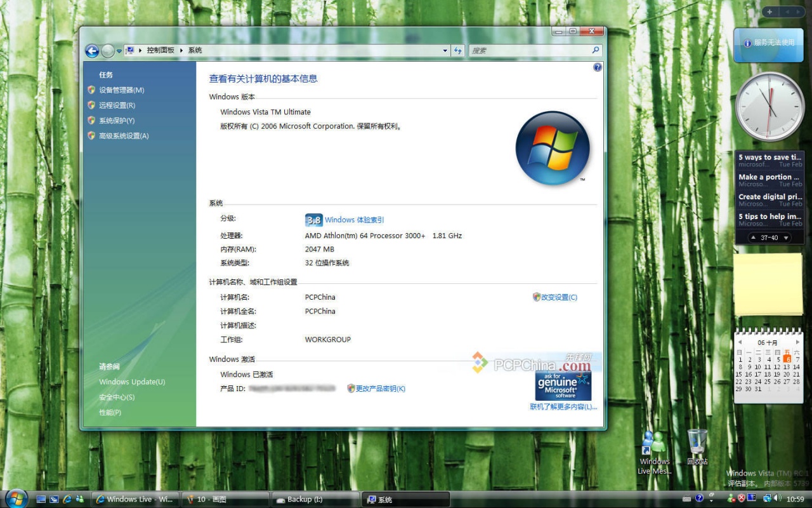The image size is (812, 508).
Task: Open 性能(P) link
Action: point(110,412)
